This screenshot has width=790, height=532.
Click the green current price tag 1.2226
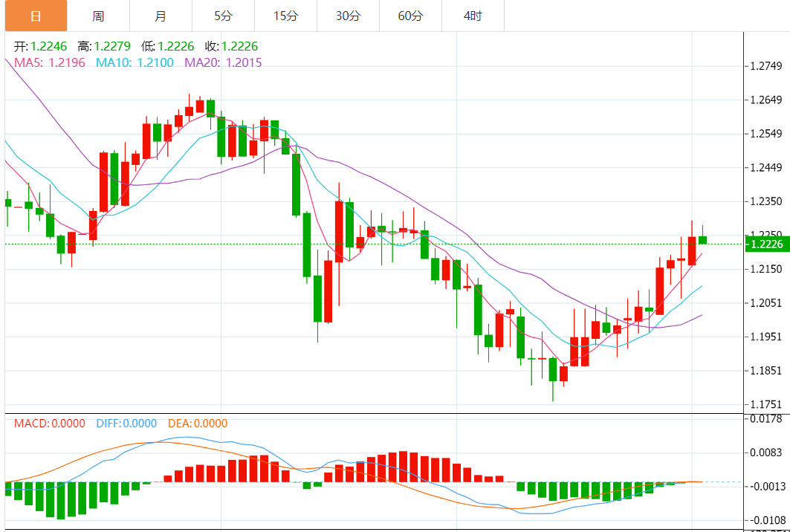pos(766,244)
